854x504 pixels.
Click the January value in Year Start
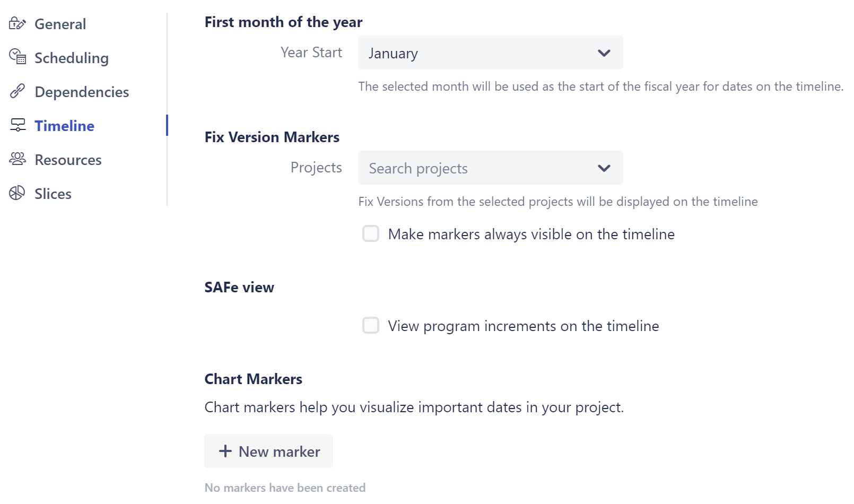(393, 53)
